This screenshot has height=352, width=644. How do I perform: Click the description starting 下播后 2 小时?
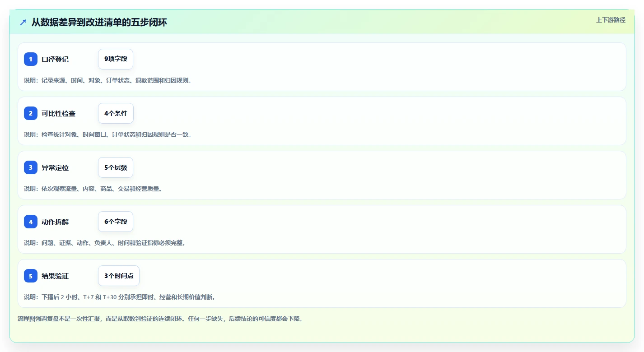tap(120, 297)
